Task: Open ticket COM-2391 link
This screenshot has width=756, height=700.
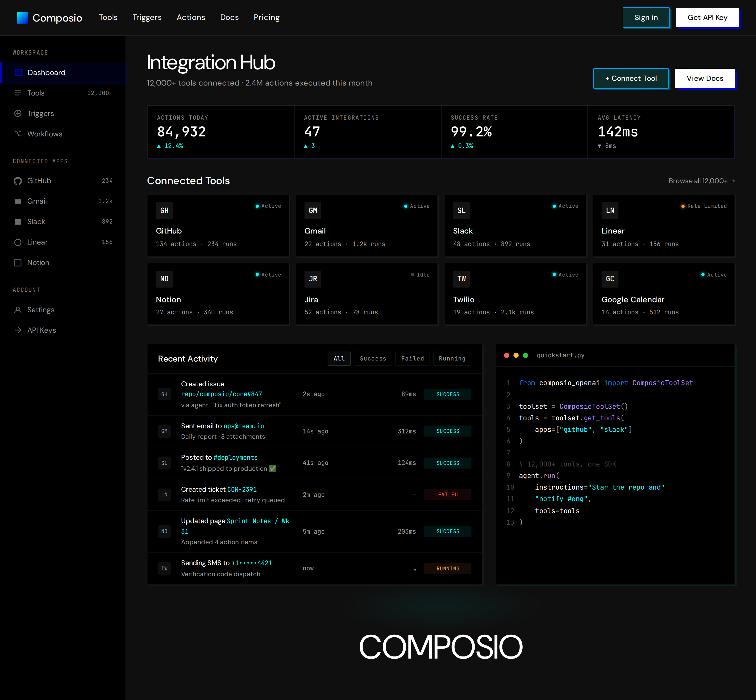Action: (242, 489)
